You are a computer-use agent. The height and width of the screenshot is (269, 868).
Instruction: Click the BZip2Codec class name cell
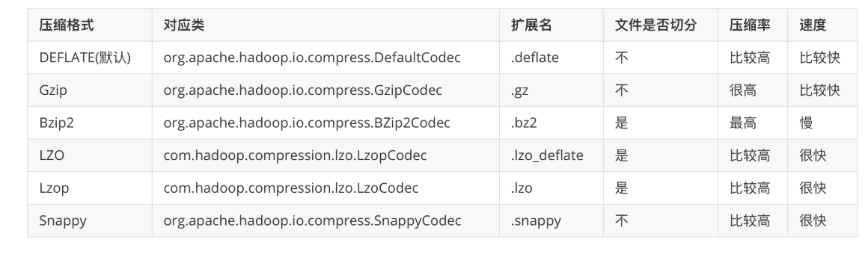325,123
